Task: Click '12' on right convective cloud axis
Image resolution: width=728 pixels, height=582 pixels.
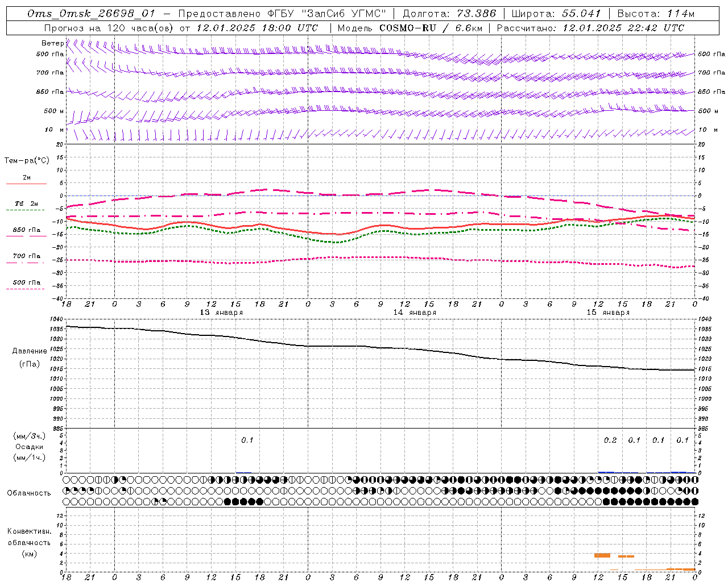Action: pyautogui.click(x=701, y=516)
